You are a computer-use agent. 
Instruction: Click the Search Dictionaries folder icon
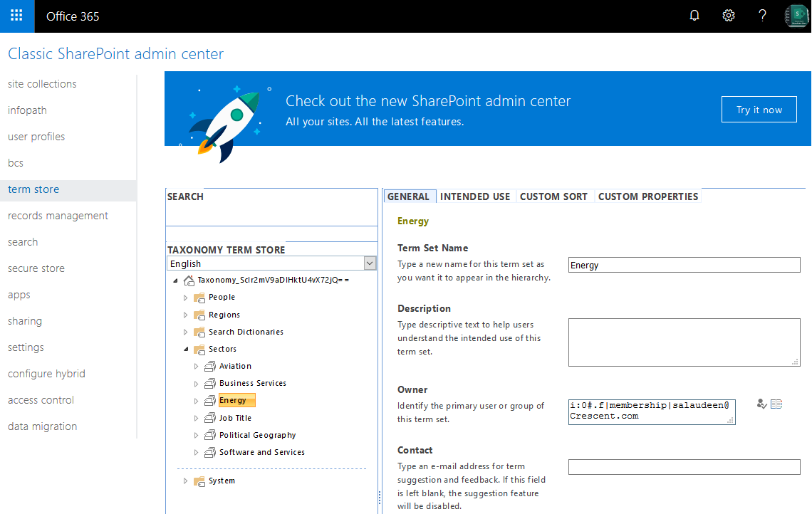[199, 332]
